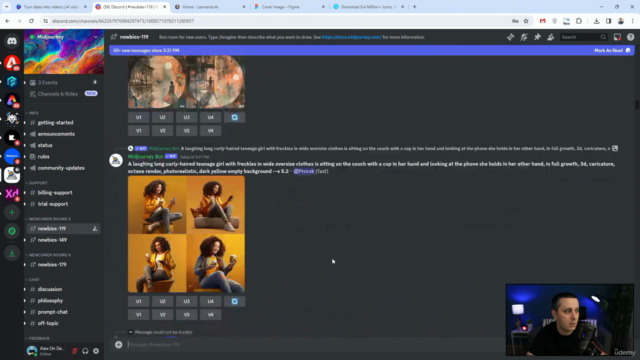Open Chrome side panel icon

click(608, 21)
